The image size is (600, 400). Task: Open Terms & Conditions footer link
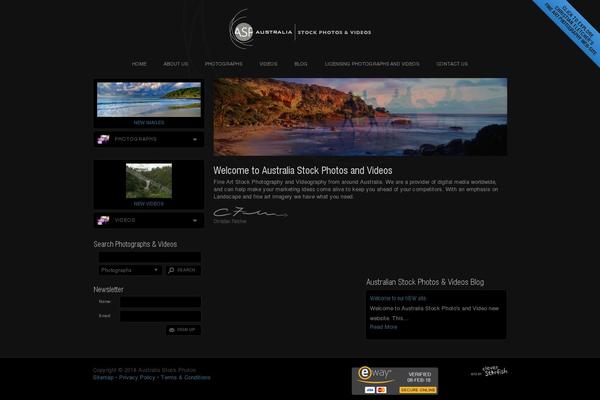pos(186,377)
